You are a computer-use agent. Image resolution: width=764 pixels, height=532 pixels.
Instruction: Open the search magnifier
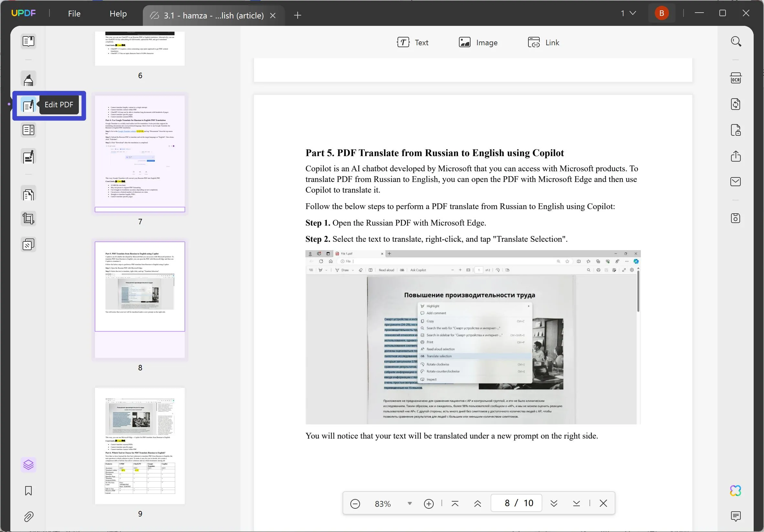[x=736, y=42]
